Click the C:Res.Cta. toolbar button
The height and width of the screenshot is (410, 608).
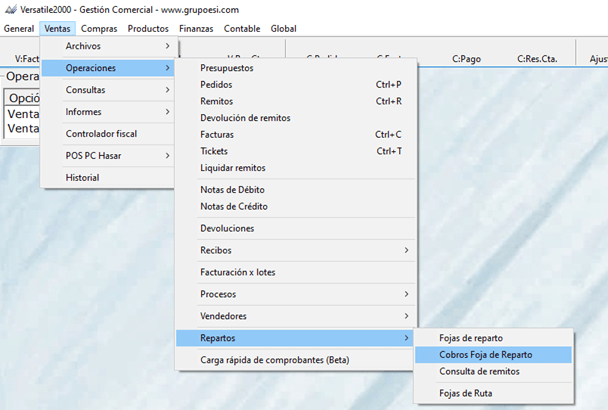click(x=539, y=59)
